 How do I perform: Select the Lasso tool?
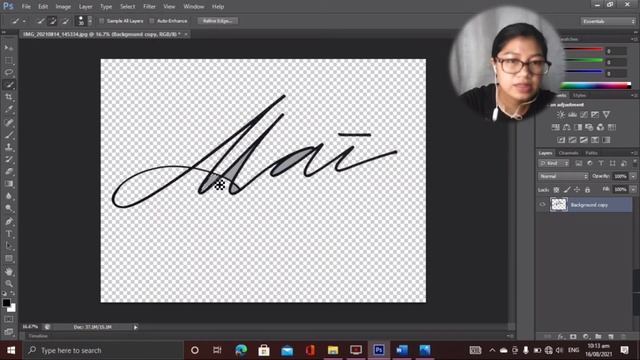[9, 73]
